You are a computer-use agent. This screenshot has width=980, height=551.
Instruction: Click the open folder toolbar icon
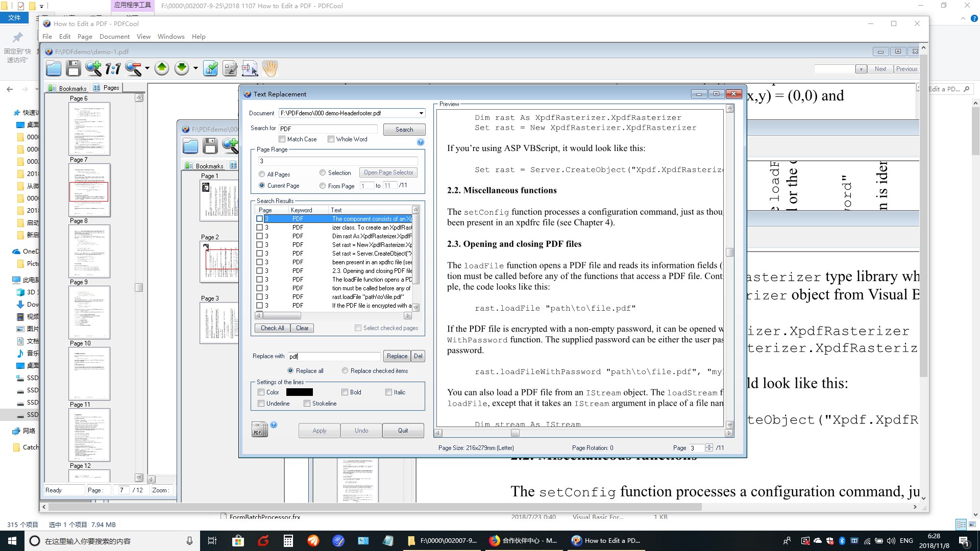tap(54, 68)
